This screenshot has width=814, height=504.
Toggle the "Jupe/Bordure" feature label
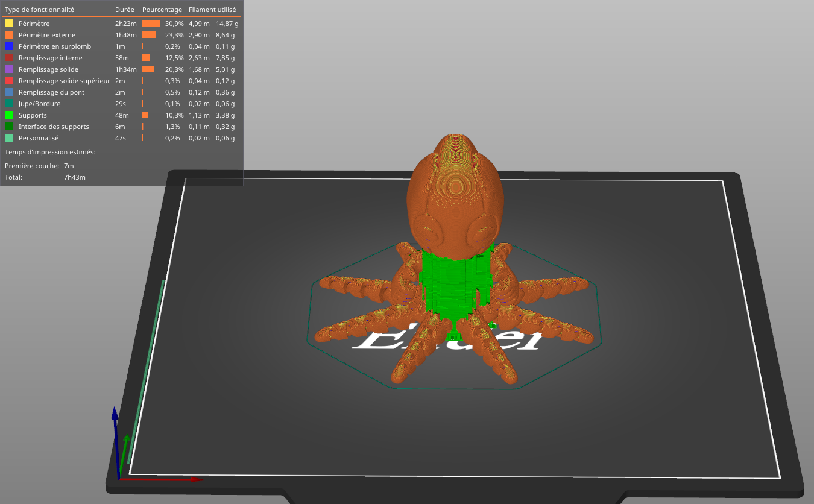[40, 104]
